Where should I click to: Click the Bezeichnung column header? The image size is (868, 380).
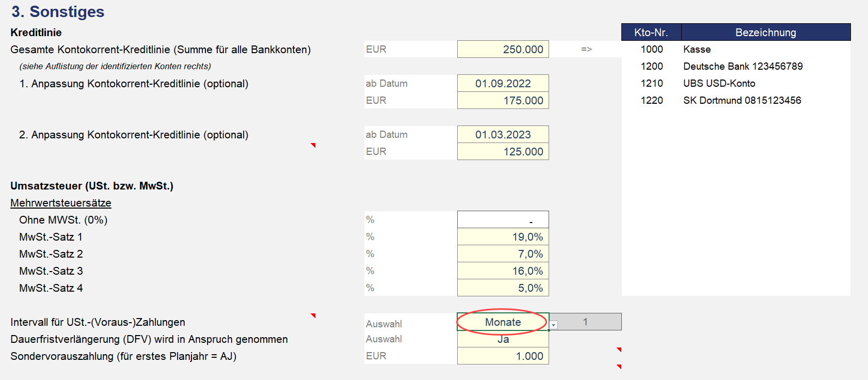pos(766,32)
